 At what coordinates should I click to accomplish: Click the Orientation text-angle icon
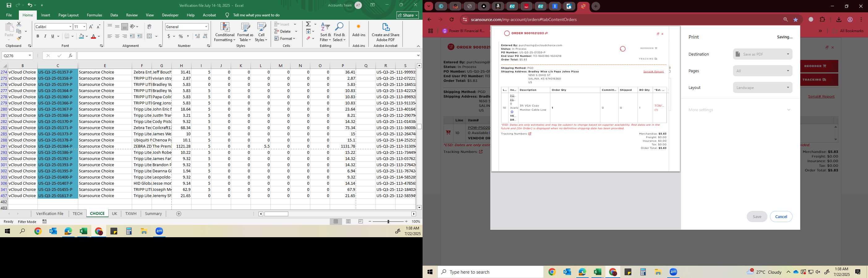[133, 26]
